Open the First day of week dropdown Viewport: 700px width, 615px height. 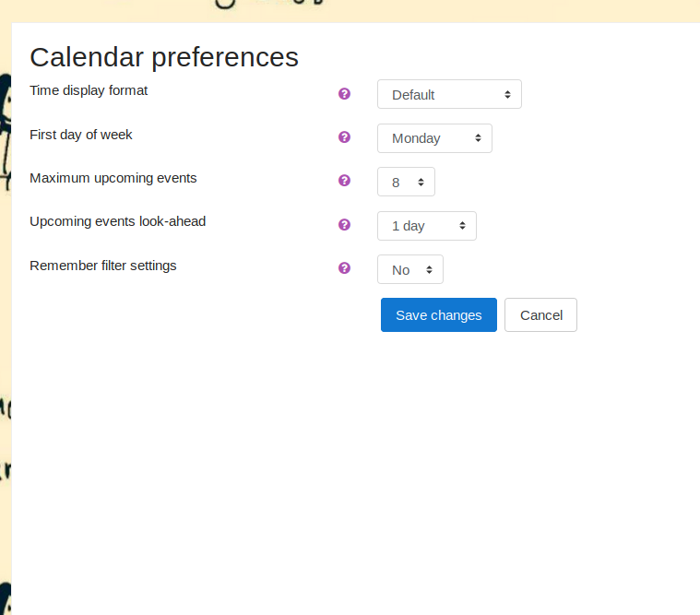[434, 138]
